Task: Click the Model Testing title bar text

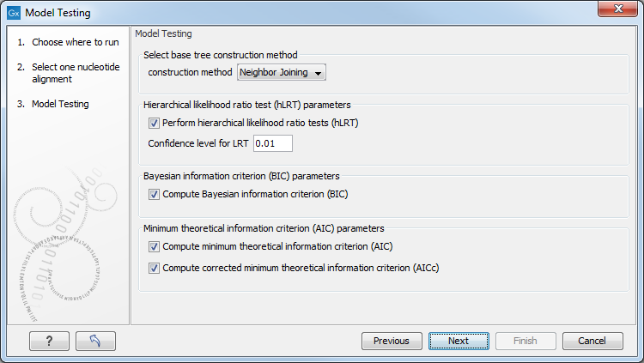Action: pyautogui.click(x=58, y=13)
